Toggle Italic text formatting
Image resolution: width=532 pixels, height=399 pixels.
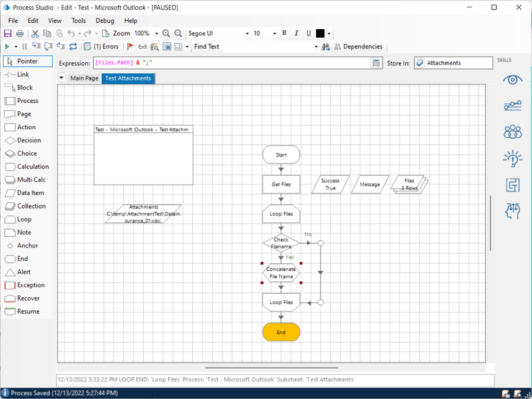(x=297, y=34)
